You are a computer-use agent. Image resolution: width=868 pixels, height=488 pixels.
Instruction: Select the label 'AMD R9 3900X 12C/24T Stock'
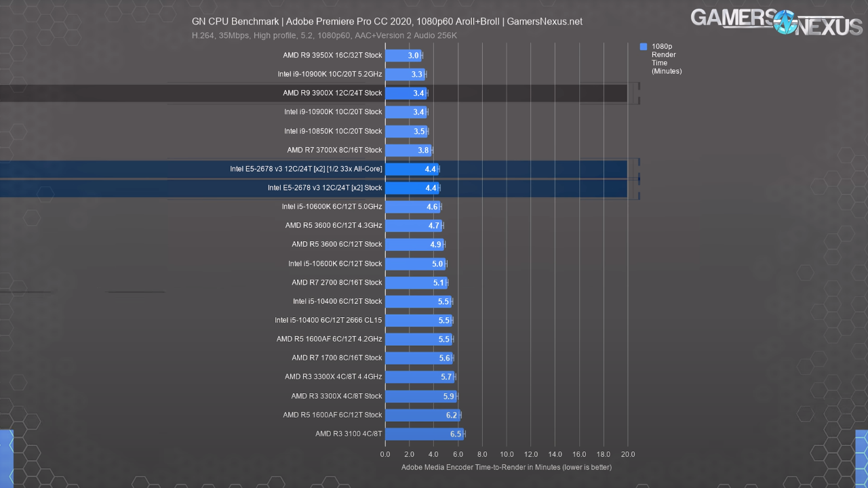[333, 93]
